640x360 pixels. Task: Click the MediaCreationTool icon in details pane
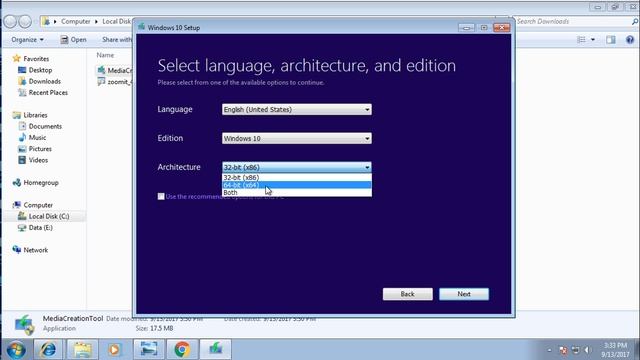[24, 324]
